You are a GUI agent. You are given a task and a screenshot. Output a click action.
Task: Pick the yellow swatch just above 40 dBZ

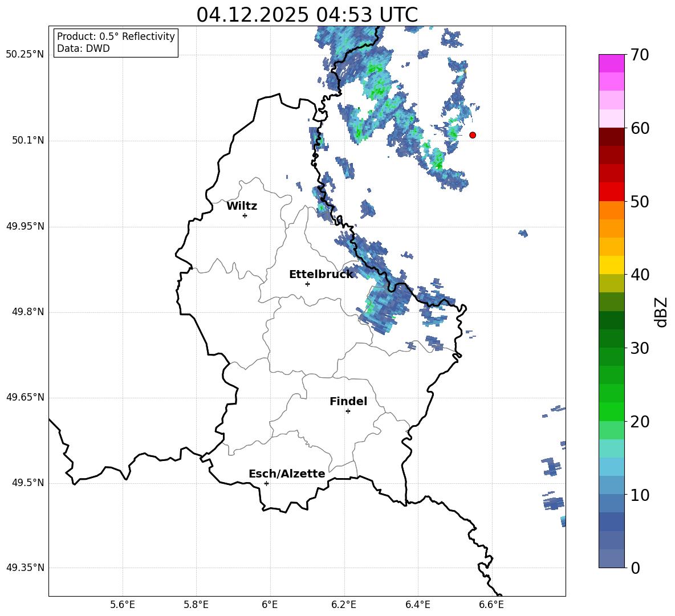[611, 265]
